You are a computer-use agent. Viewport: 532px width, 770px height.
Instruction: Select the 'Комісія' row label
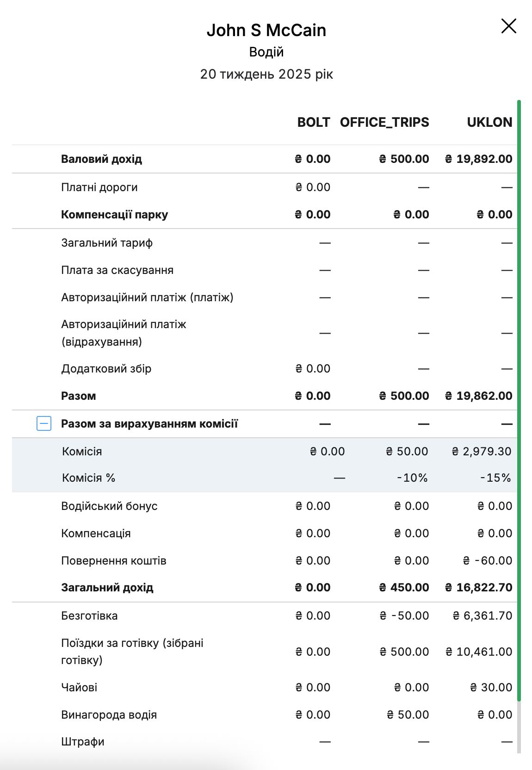[x=82, y=452]
